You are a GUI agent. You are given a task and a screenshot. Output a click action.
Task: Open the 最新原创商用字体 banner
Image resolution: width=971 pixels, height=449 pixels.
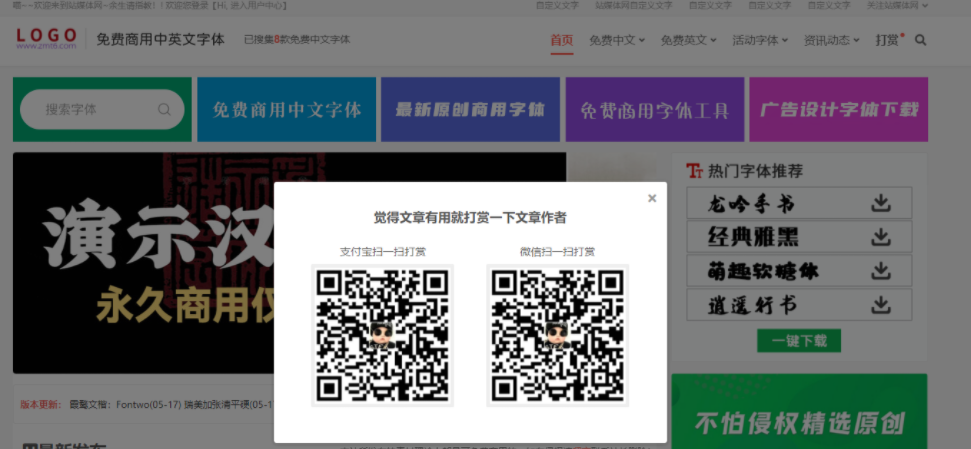pos(470,110)
